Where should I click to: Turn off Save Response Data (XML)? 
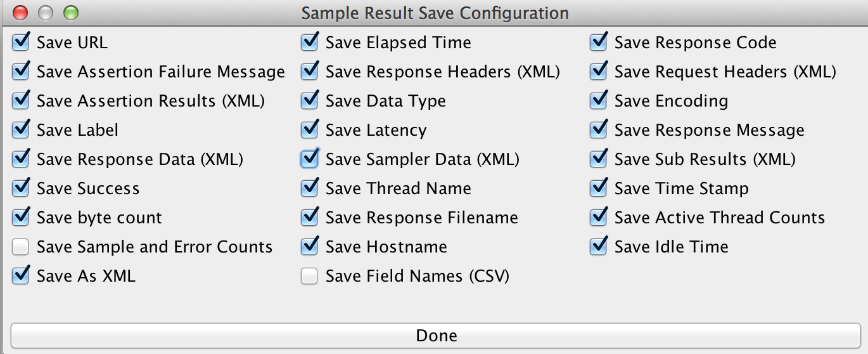coord(21,159)
